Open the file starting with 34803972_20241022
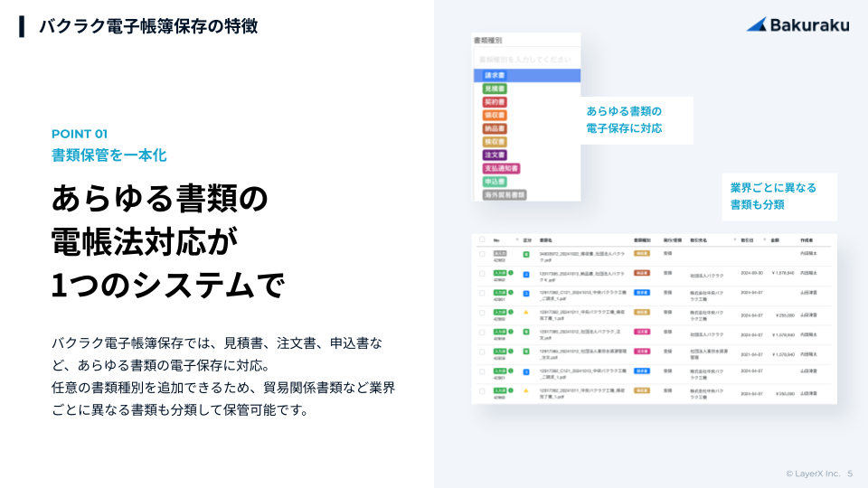The height and width of the screenshot is (488, 868). 581,256
